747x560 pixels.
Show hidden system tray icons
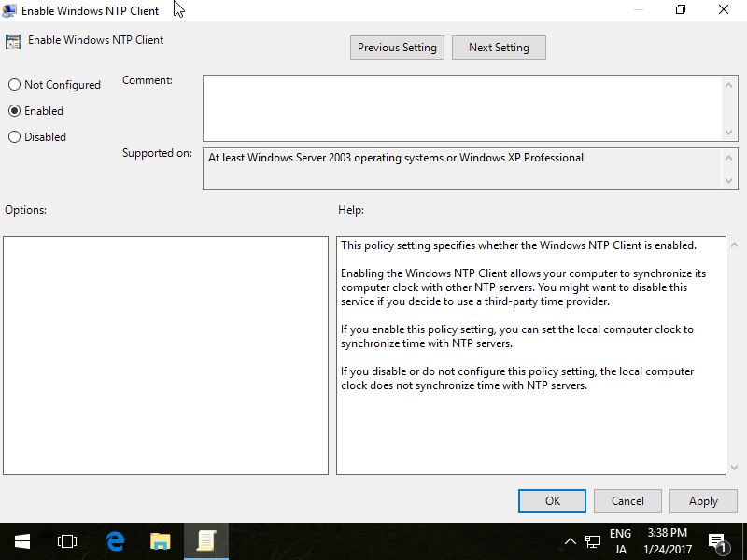[x=571, y=541]
